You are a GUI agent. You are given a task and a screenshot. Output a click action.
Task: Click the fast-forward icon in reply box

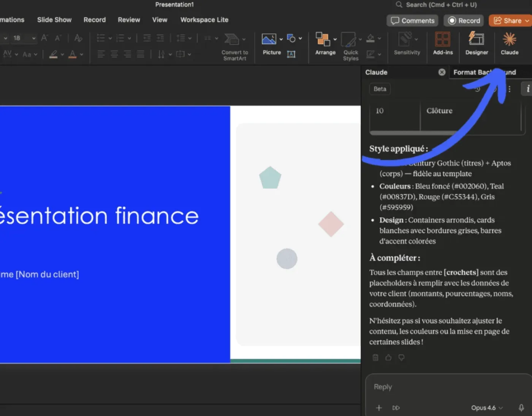tap(396, 408)
